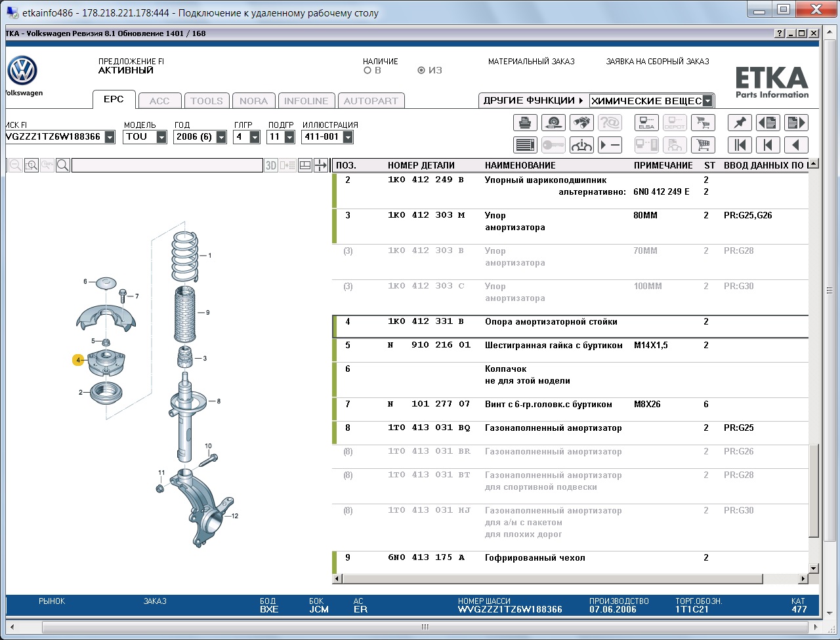Click МАТЕРИАЛЬНЫЙ ЗАКАЗ label
This screenshot has height=640, width=840.
point(532,62)
